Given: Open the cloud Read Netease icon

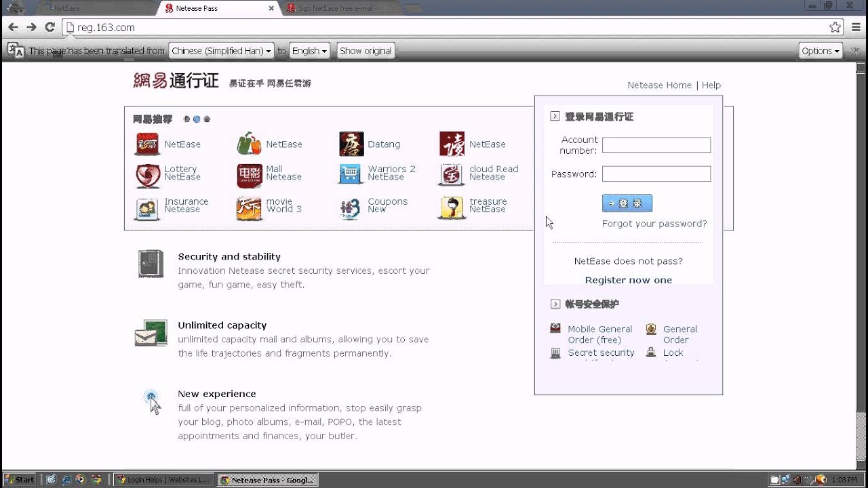Looking at the screenshot, I should coord(451,175).
